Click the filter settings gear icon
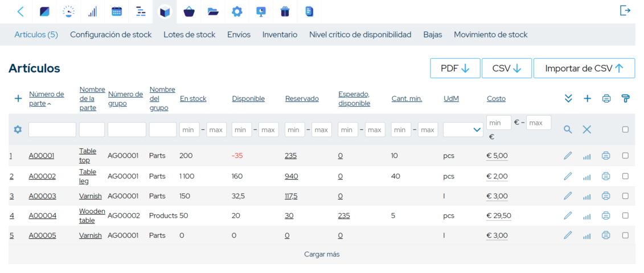The width and height of the screenshot is (644, 273). (17, 129)
